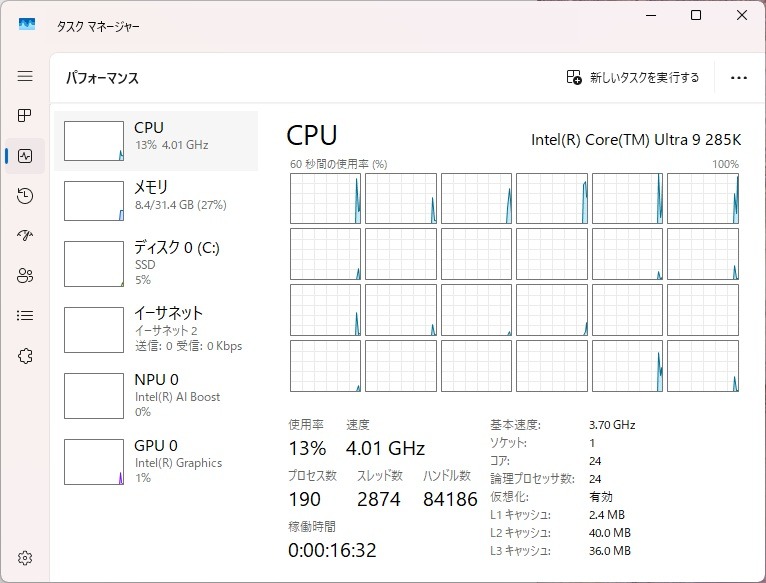Go to the Processes page icon
The height and width of the screenshot is (583, 766).
click(25, 116)
